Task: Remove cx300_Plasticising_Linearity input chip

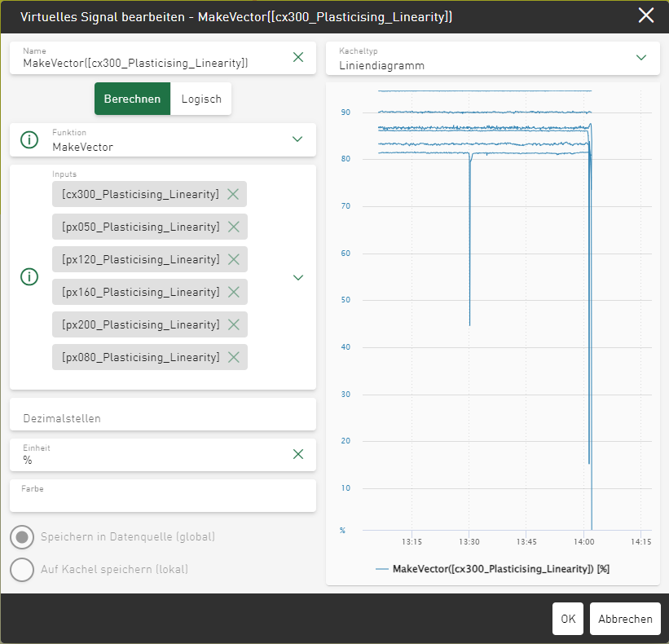Action: (x=233, y=194)
